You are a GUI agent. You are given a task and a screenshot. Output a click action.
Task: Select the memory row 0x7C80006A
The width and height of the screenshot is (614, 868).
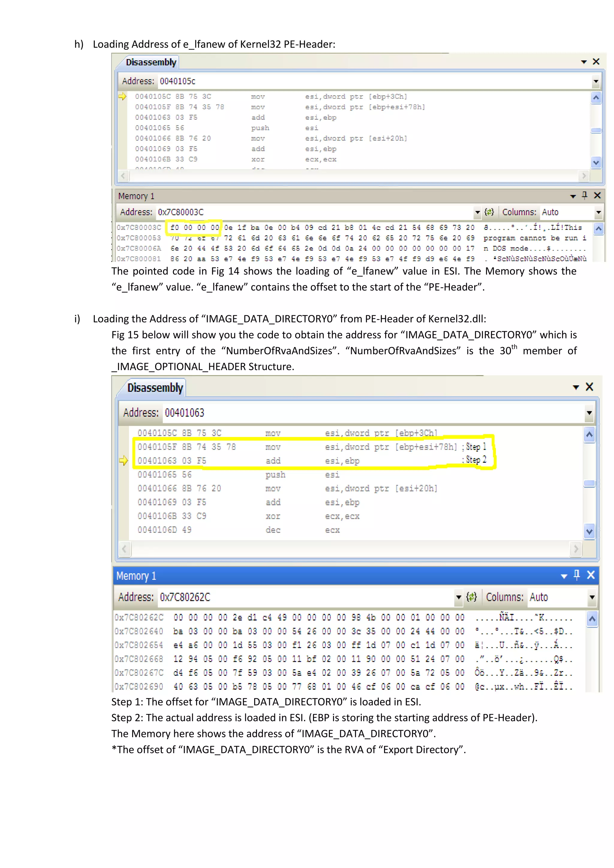[352, 248]
